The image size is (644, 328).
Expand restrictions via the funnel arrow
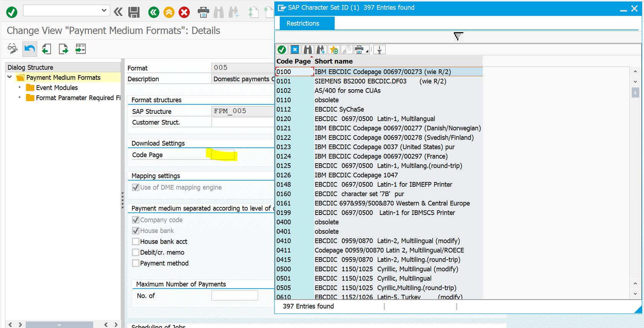point(458,36)
